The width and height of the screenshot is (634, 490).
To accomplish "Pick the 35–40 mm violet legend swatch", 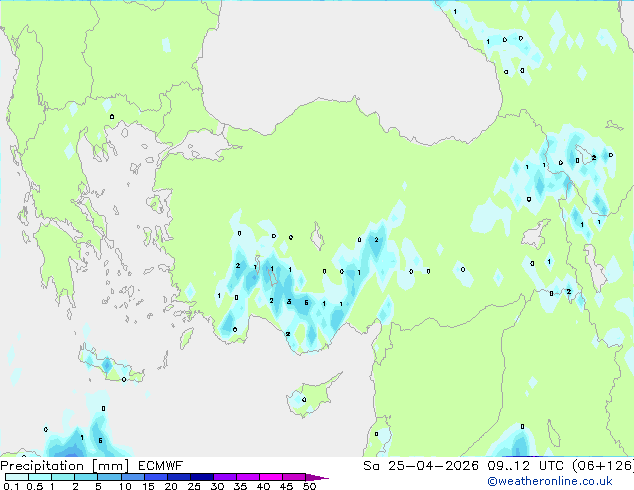I will tap(247, 477).
